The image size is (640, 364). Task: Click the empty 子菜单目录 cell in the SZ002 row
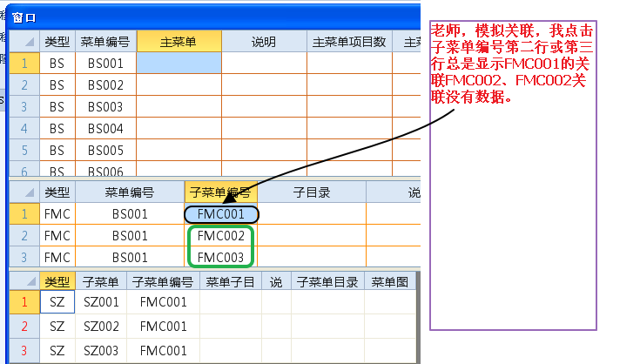coord(327,326)
